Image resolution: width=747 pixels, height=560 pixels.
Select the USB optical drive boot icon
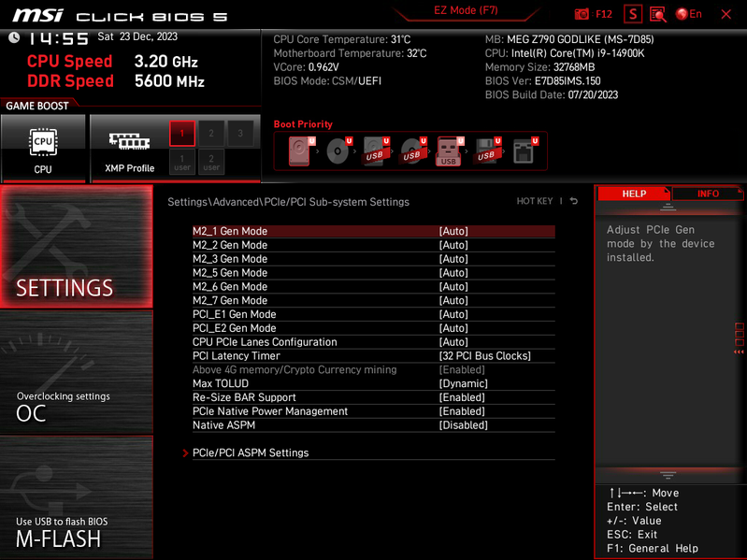(413, 151)
